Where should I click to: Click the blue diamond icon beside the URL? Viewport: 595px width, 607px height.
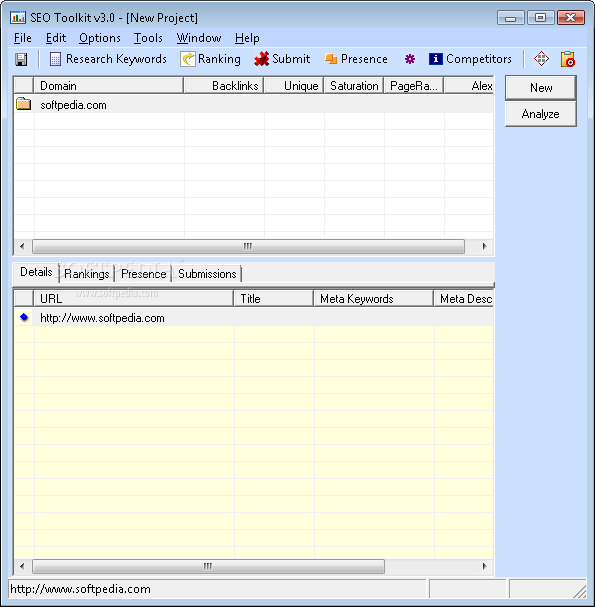click(24, 317)
